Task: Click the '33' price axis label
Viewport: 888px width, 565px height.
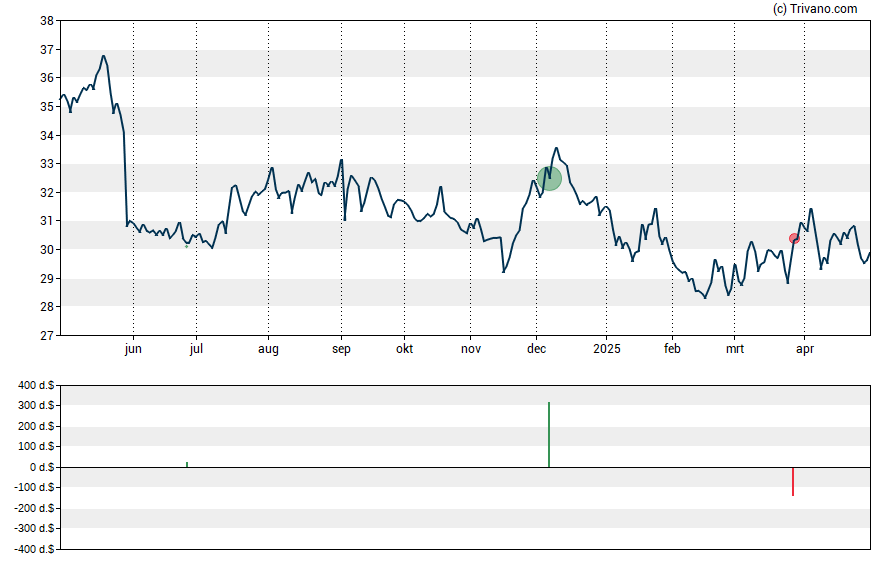Action: pos(47,164)
